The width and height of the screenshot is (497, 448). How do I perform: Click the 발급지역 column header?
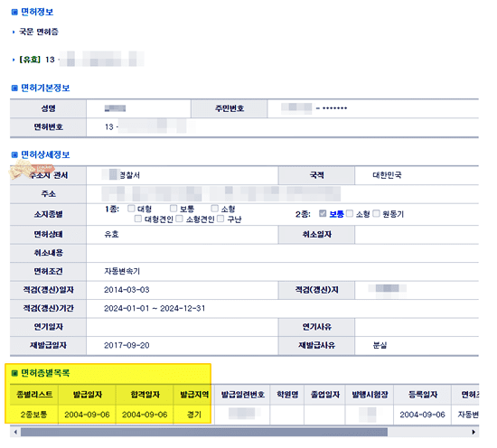194,395
